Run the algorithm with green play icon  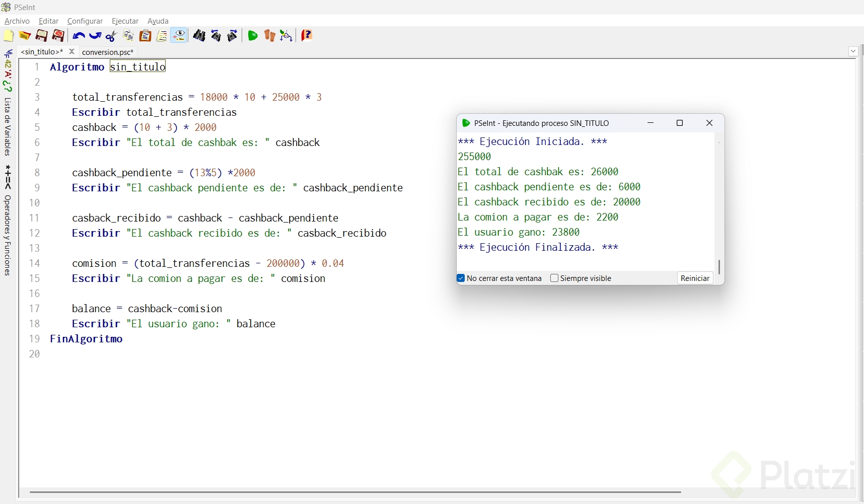click(x=253, y=36)
